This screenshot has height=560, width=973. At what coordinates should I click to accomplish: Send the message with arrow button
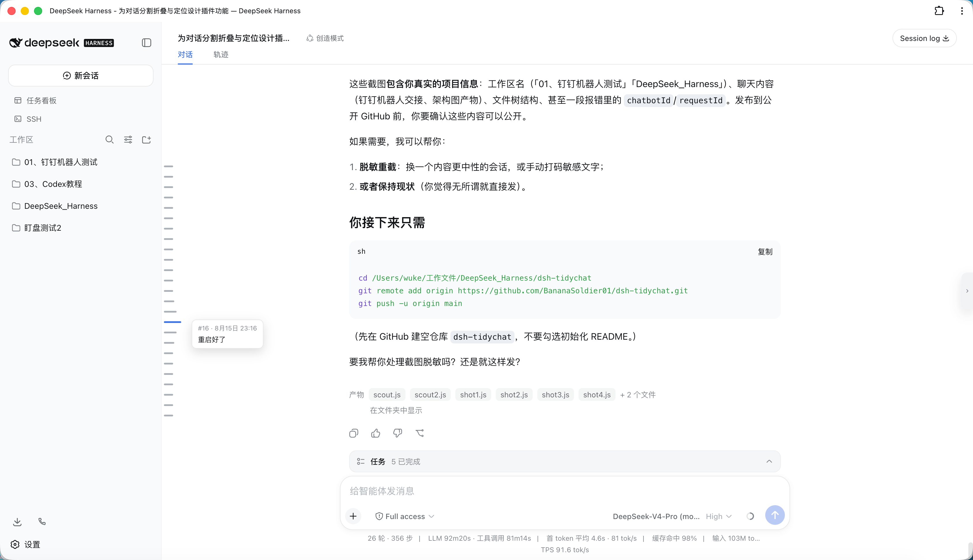pyautogui.click(x=774, y=515)
